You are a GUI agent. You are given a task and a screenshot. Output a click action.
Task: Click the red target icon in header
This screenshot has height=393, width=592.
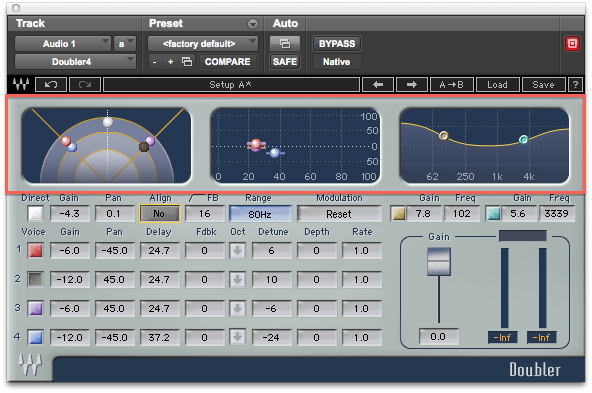tap(572, 44)
